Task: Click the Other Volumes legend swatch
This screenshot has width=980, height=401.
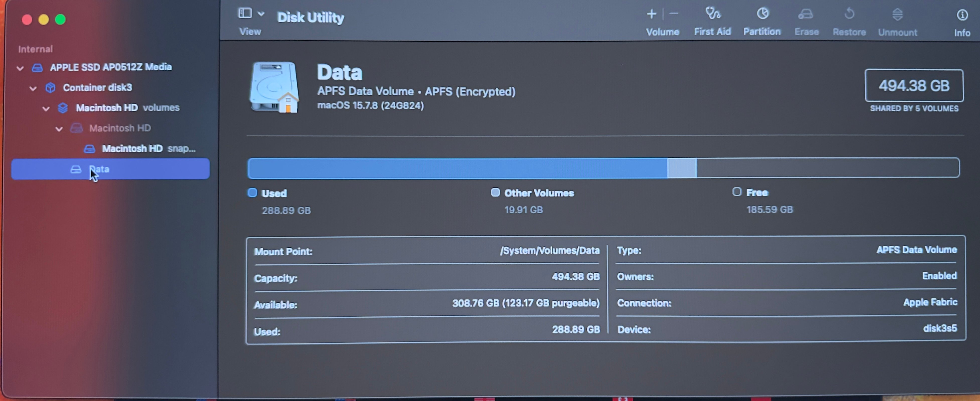Action: pos(495,192)
